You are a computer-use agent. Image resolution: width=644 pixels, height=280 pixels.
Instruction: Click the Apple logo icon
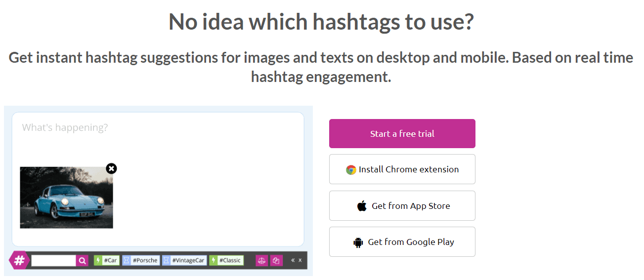[362, 206]
